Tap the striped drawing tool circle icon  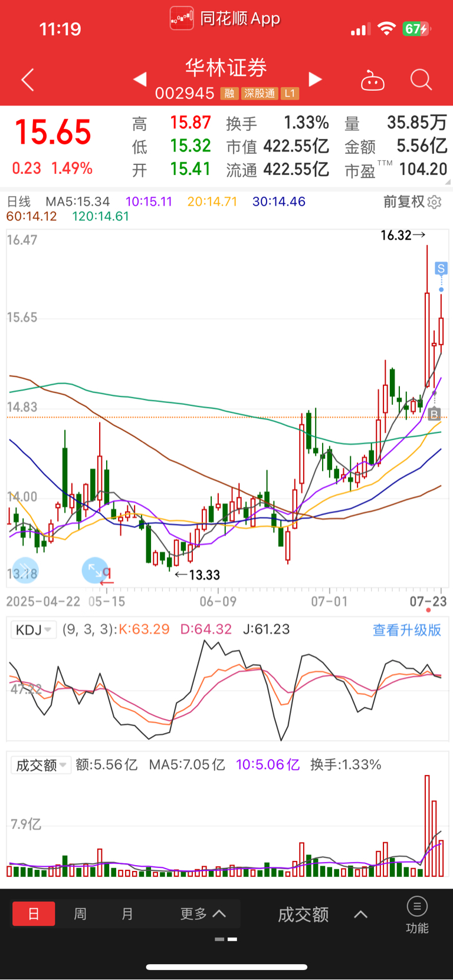(25, 570)
